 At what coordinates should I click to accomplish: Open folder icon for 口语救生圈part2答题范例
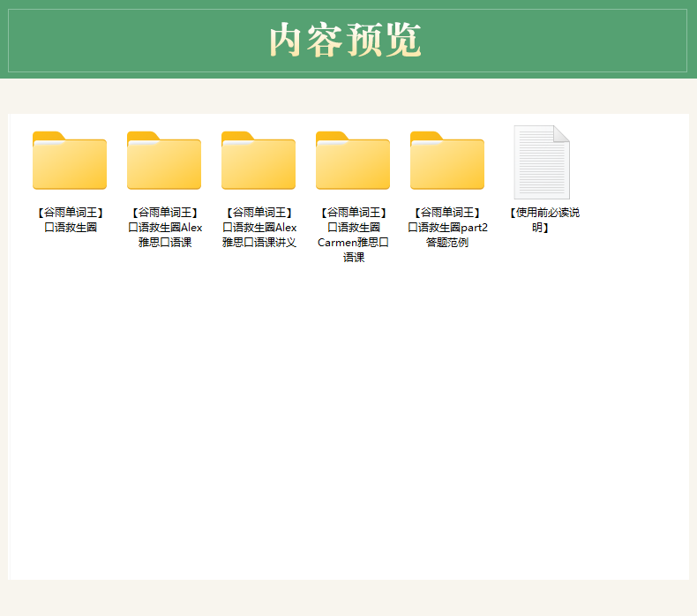point(447,161)
